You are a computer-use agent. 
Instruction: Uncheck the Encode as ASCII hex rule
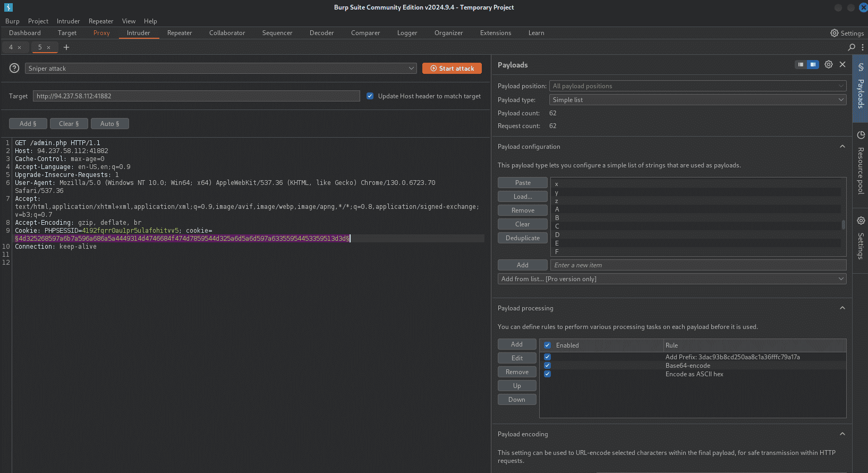tap(547, 374)
